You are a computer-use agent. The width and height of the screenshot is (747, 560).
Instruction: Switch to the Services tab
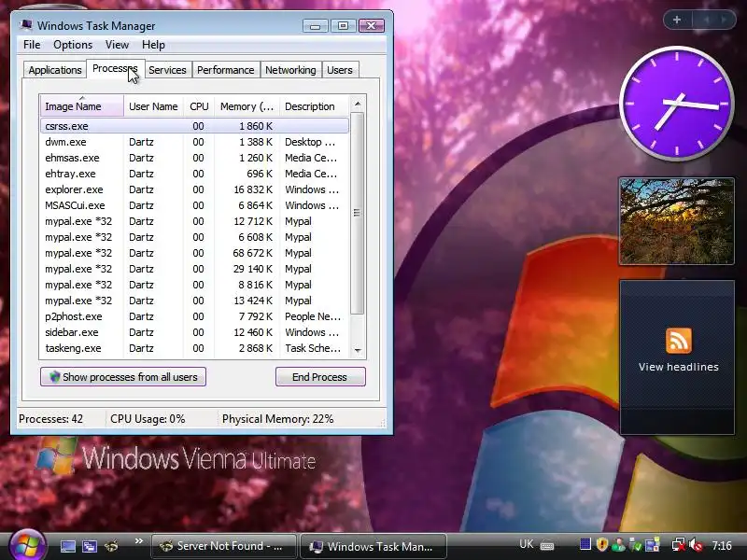[167, 70]
